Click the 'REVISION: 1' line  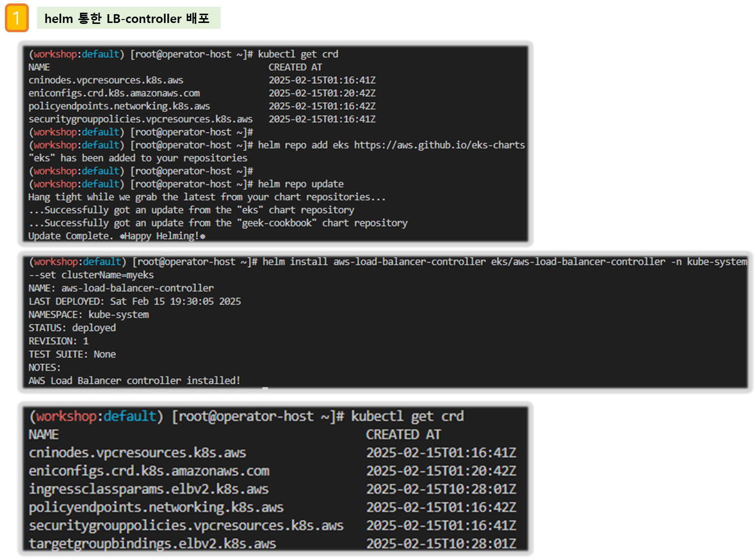pyautogui.click(x=59, y=341)
